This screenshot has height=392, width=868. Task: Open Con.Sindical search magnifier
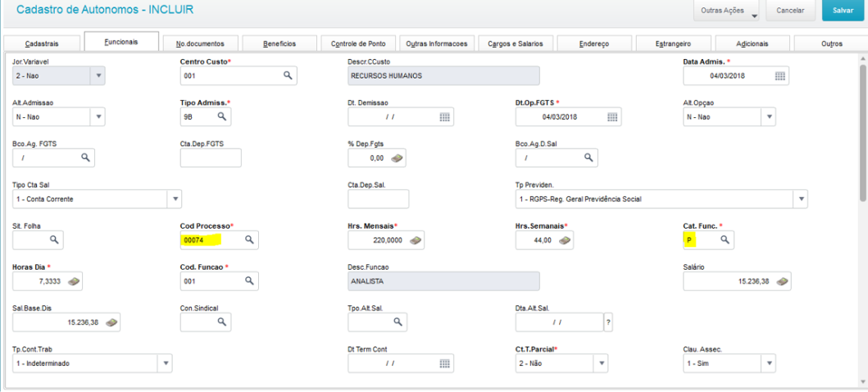tap(221, 321)
